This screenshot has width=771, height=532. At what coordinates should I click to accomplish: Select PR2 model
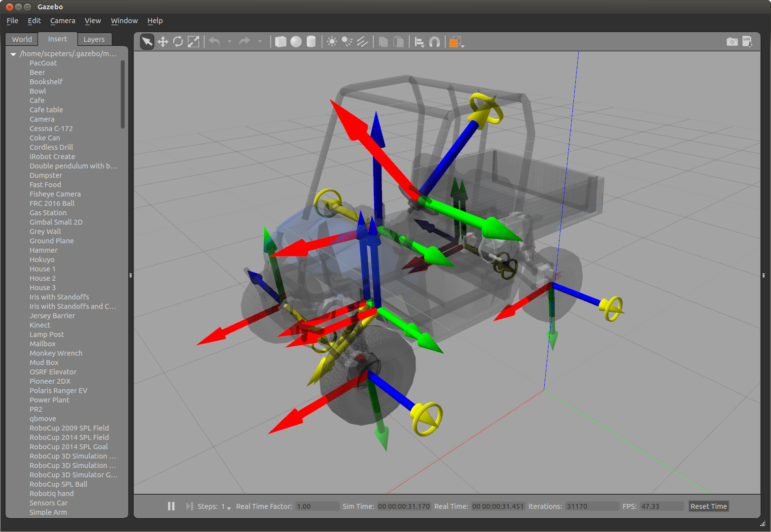coord(35,409)
